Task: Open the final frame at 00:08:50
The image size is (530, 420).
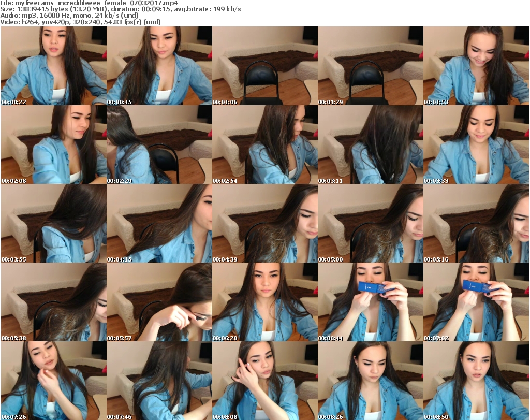Action: coord(476,381)
